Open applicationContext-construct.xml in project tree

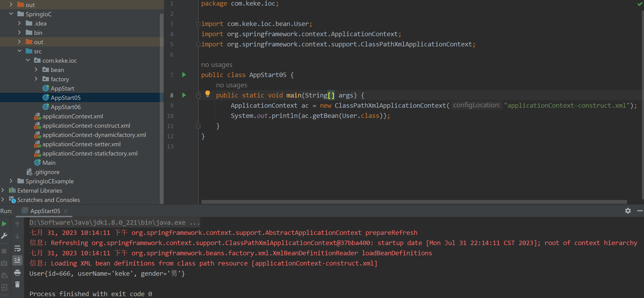(x=86, y=126)
